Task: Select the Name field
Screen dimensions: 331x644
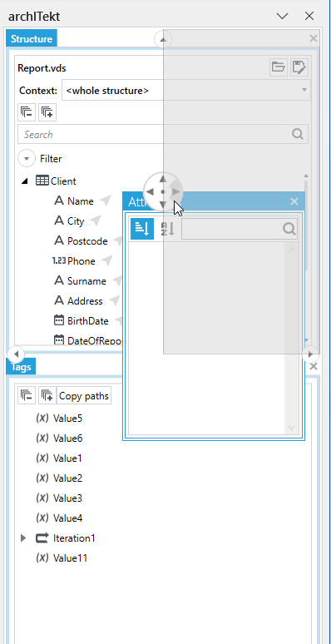Action: [x=81, y=201]
